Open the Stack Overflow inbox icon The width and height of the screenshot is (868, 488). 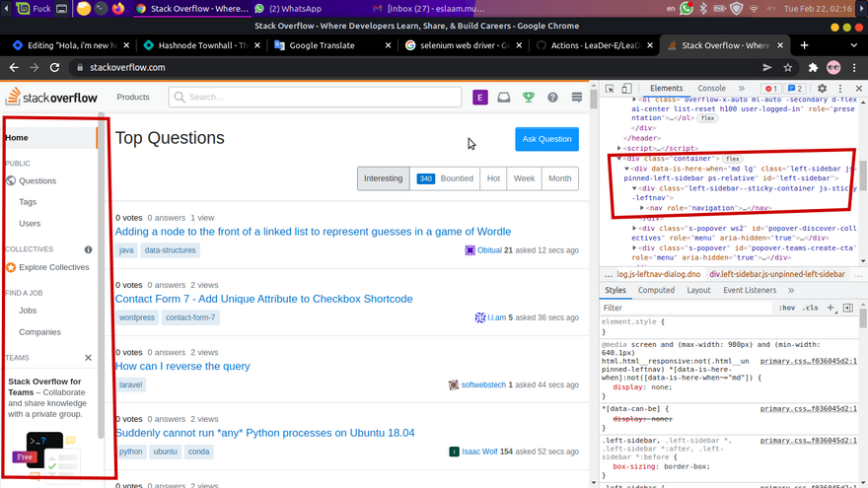pyautogui.click(x=504, y=98)
